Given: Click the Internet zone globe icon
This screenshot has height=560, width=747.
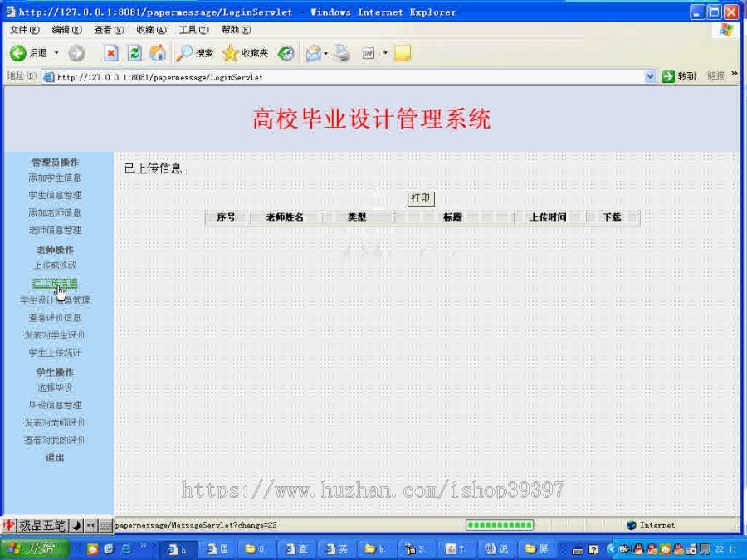Looking at the screenshot, I should (x=632, y=525).
